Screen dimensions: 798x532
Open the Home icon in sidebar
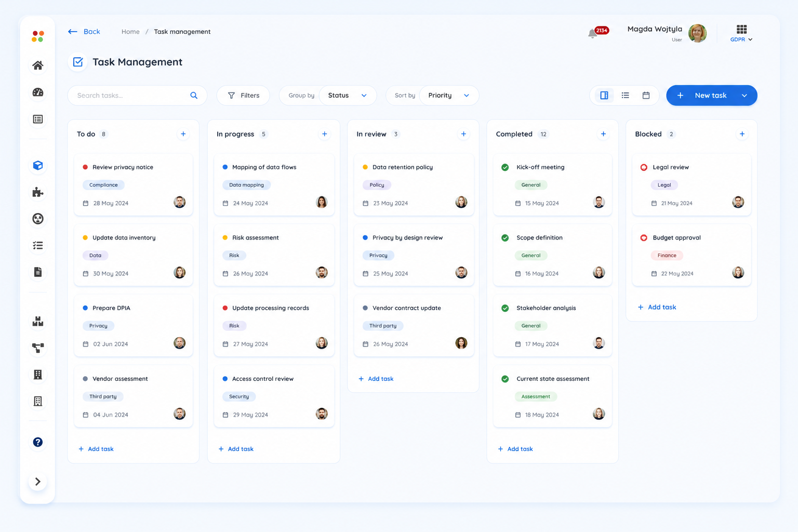[x=38, y=65]
